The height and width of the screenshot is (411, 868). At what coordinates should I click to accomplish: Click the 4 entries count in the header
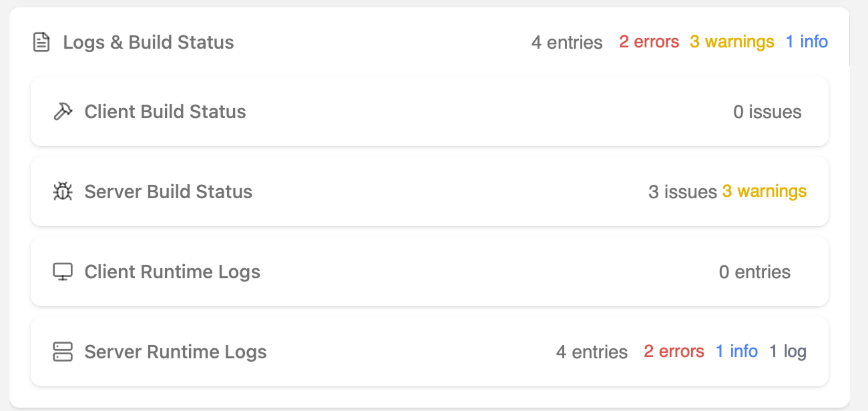pyautogui.click(x=566, y=41)
